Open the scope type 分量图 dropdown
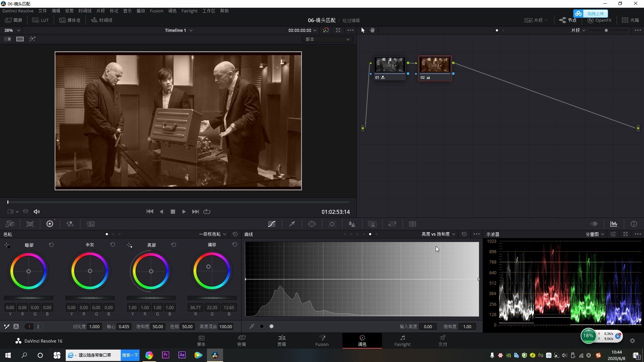Screen dimensions: 644x362 [x=595, y=234]
